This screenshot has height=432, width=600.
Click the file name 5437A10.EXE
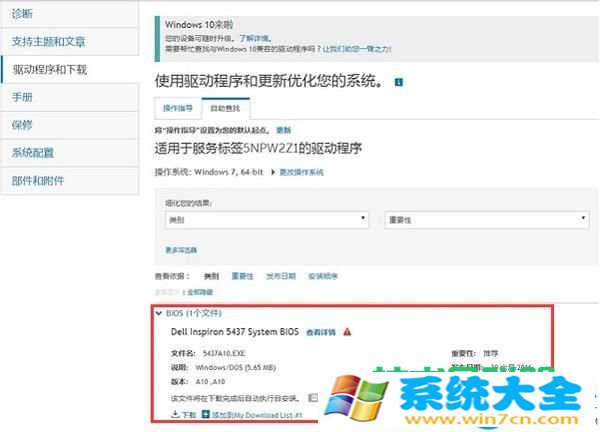point(224,353)
